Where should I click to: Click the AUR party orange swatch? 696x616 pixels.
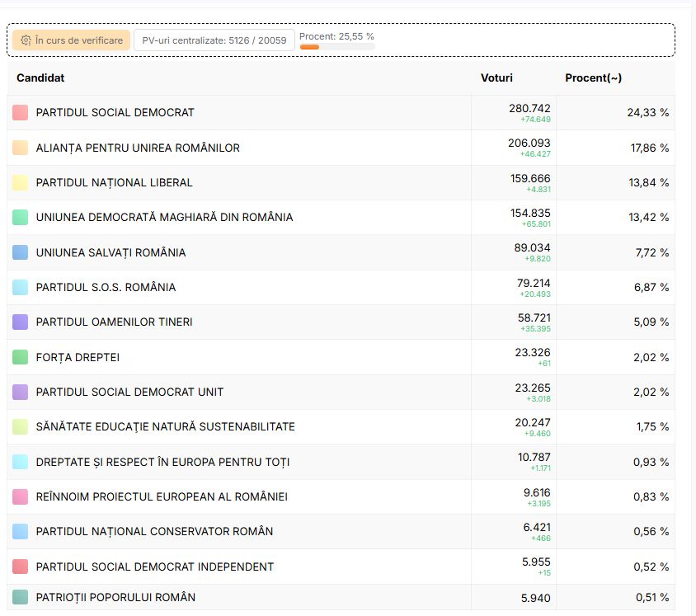(21, 148)
